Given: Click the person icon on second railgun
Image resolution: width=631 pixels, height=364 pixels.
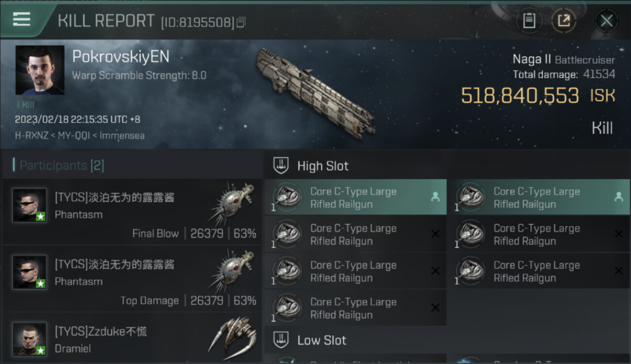Looking at the screenshot, I should tap(618, 197).
